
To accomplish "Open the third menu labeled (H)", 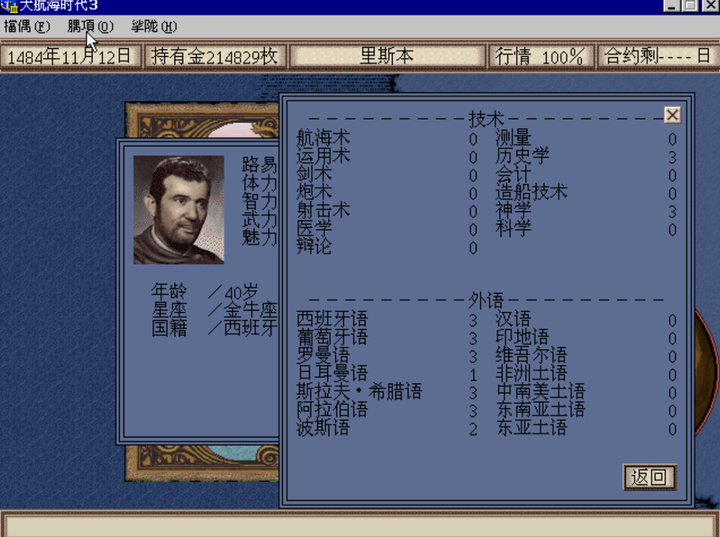I will pyautogui.click(x=154, y=27).
